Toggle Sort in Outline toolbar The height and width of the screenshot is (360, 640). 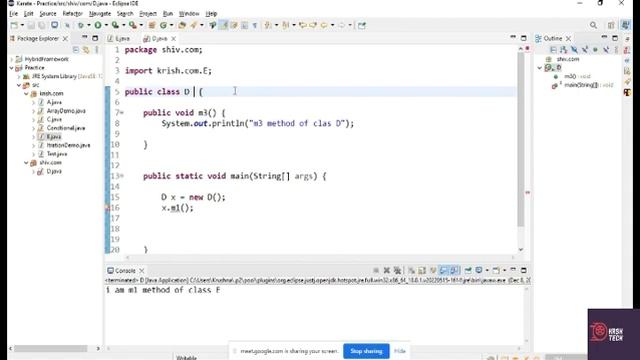point(564,50)
